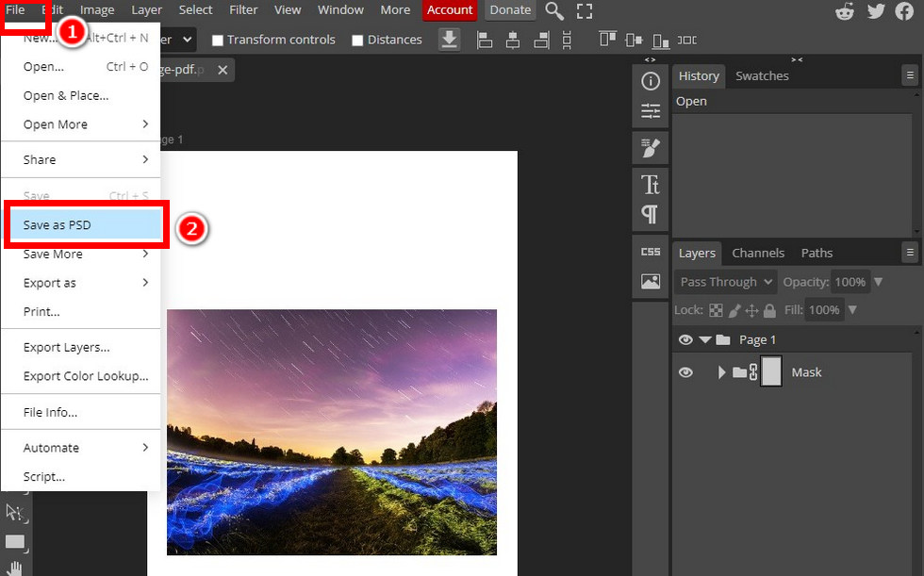The width and height of the screenshot is (924, 576).
Task: Open the Properties adjustments panel
Action: coord(650,111)
